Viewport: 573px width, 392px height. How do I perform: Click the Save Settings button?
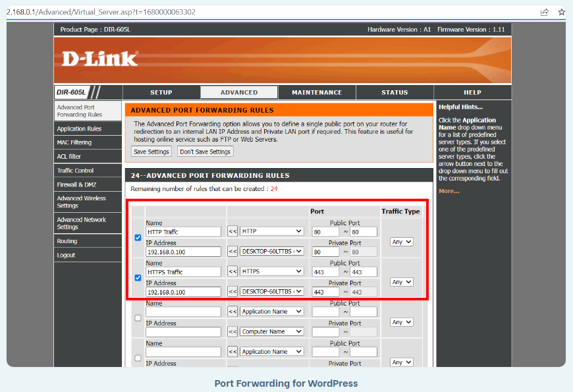click(151, 152)
